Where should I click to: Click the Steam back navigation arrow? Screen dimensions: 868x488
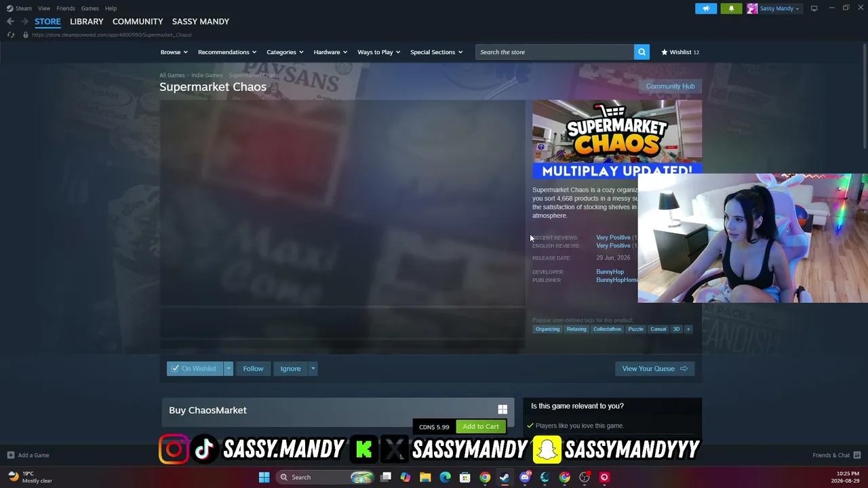click(10, 22)
